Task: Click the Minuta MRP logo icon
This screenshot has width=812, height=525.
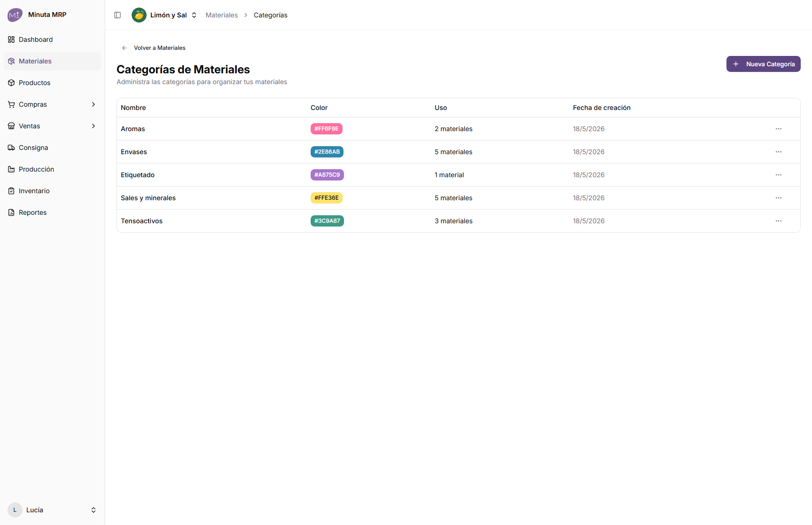Action: click(15, 15)
